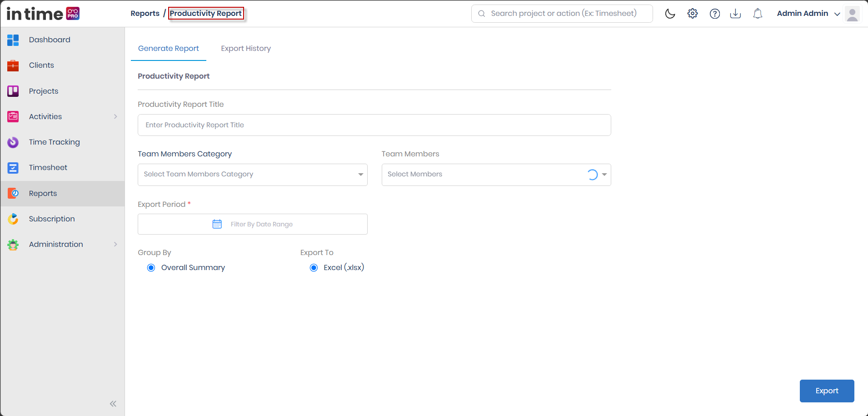This screenshot has width=868, height=416.
Task: Open Projects from the sidebar
Action: 63,91
